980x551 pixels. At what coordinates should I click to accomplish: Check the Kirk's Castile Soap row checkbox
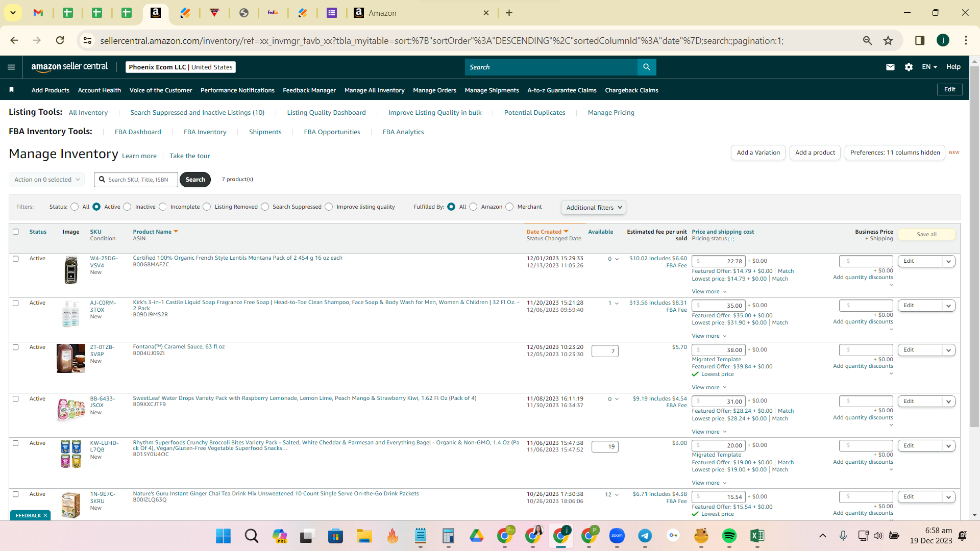coord(16,303)
